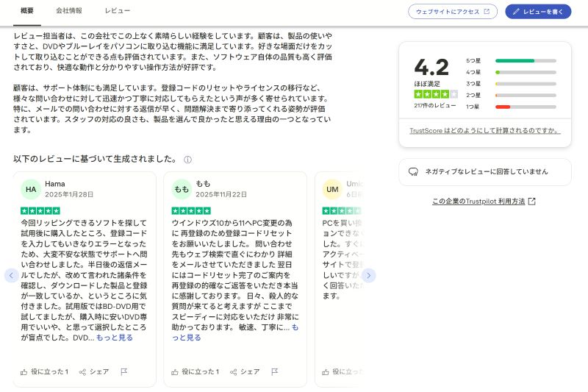Click the external link icon in ウェブサイトにアクセス

coord(487,12)
